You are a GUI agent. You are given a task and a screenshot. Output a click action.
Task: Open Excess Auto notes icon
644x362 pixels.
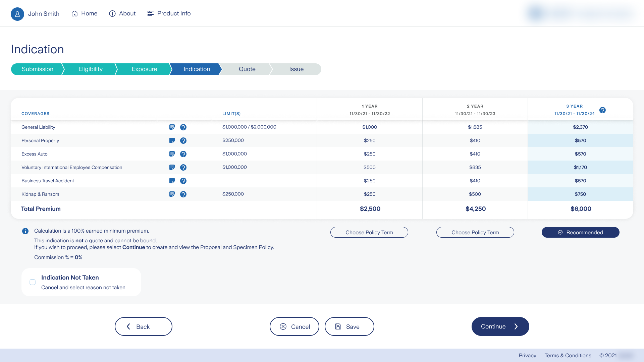[172, 154]
